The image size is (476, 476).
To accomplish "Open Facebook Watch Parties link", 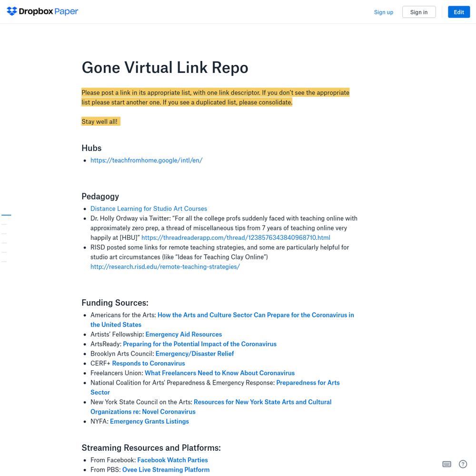I will pos(172,460).
